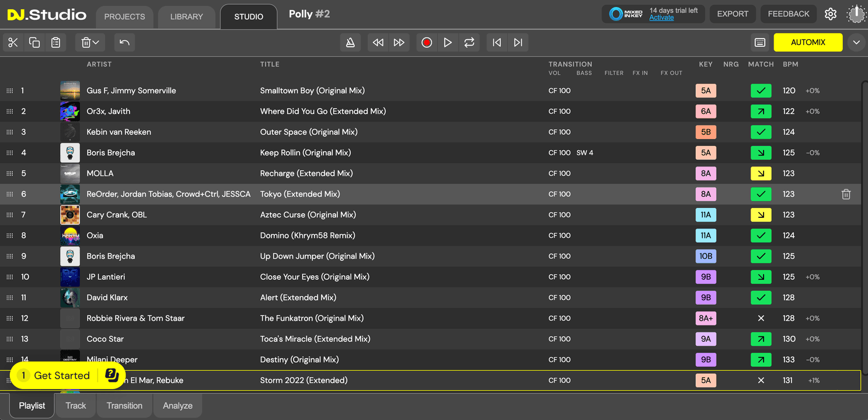This screenshot has height=420, width=868.
Task: Open the Transition bottom tab
Action: click(x=124, y=405)
